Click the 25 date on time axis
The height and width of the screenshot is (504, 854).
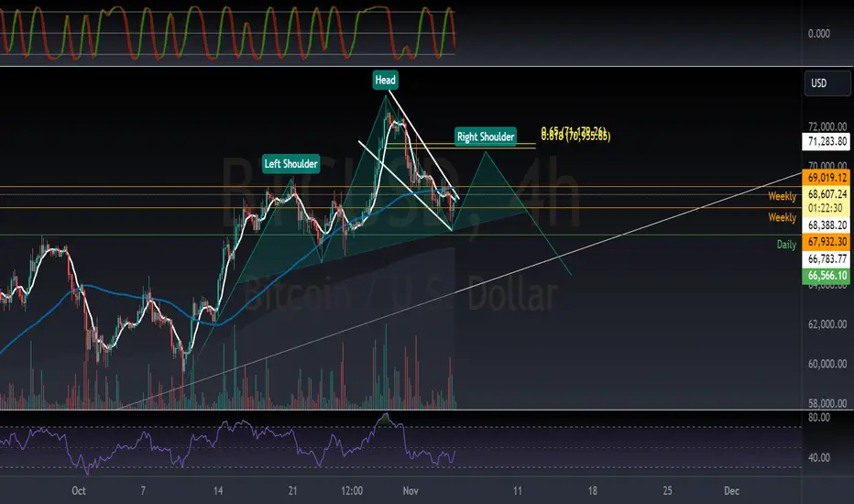coord(668,491)
